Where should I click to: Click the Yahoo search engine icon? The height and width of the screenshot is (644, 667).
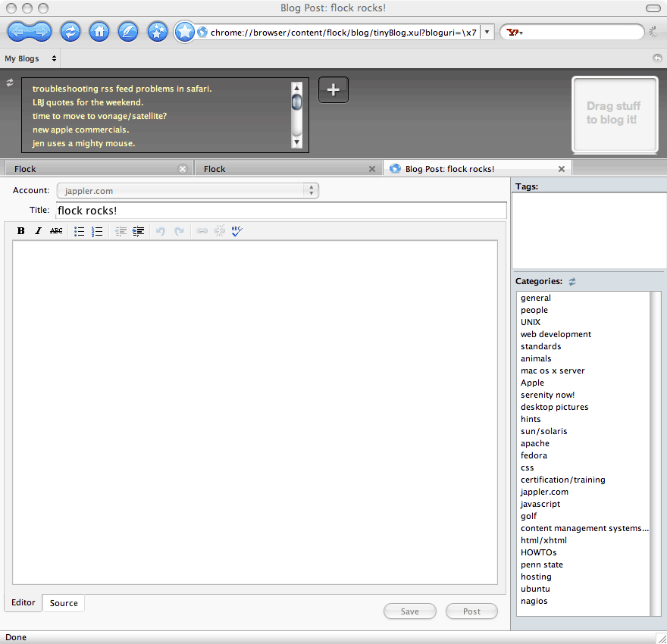(x=515, y=33)
